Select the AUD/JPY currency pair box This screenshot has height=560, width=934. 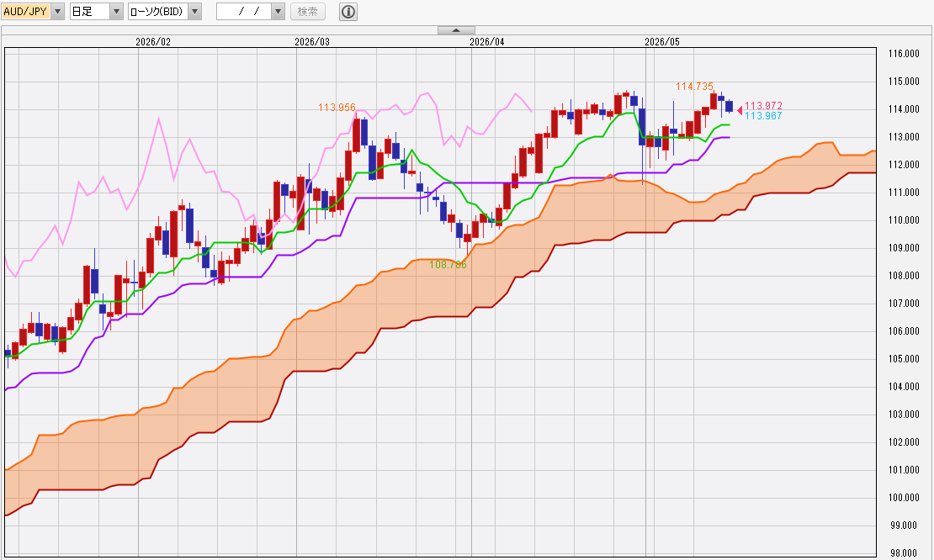pos(26,11)
